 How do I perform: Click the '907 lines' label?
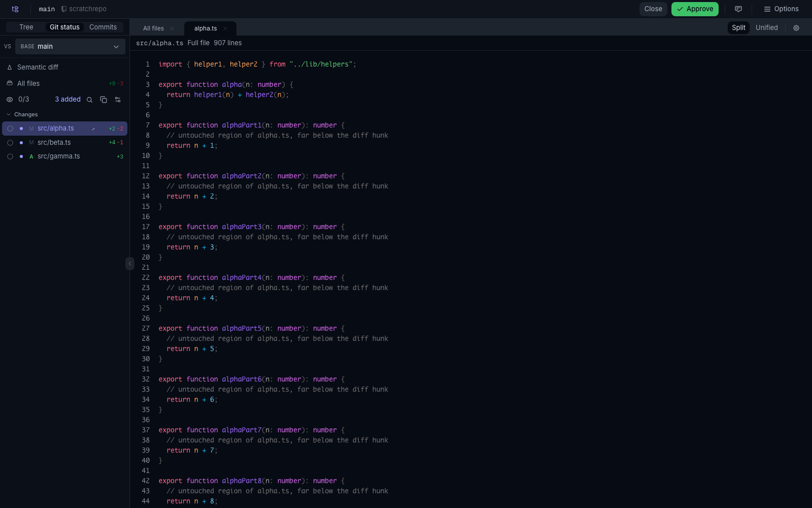(x=228, y=43)
